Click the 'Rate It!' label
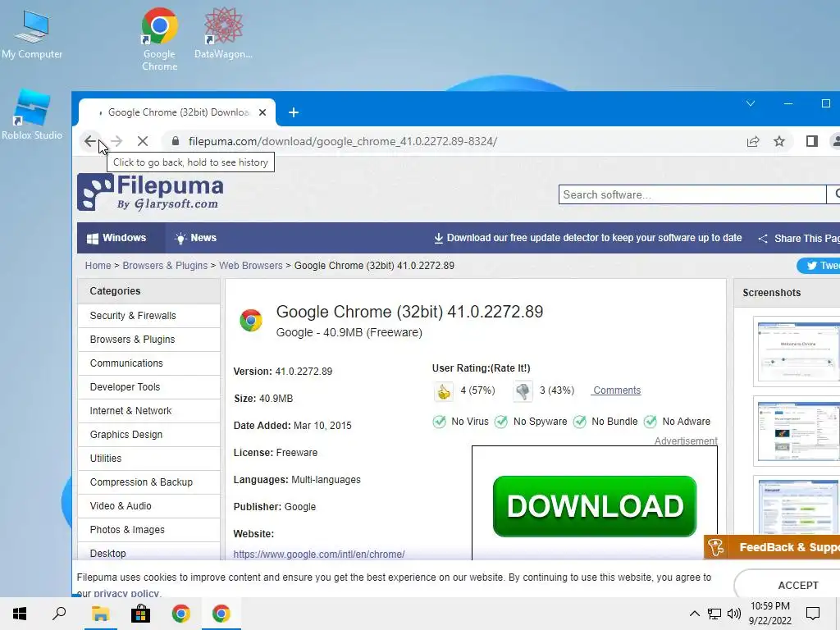840x630 pixels. [510, 368]
